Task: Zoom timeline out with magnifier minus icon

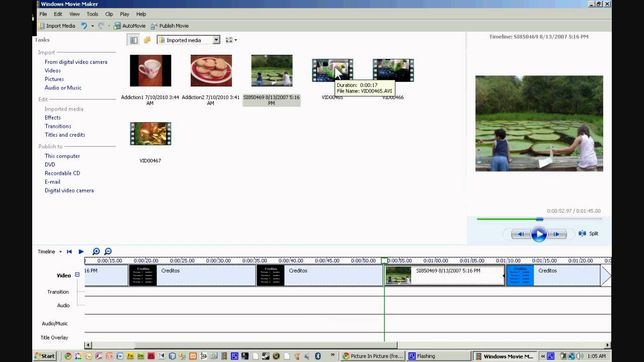Action: point(108,251)
